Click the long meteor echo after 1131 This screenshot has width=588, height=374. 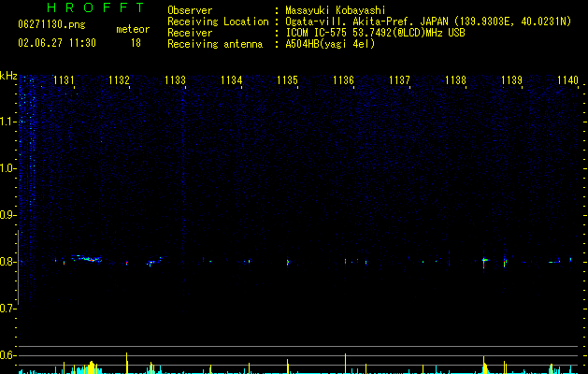(87, 258)
